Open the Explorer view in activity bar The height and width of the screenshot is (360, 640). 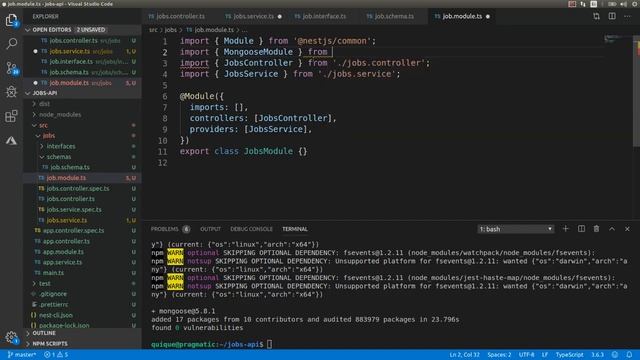coord(11,20)
